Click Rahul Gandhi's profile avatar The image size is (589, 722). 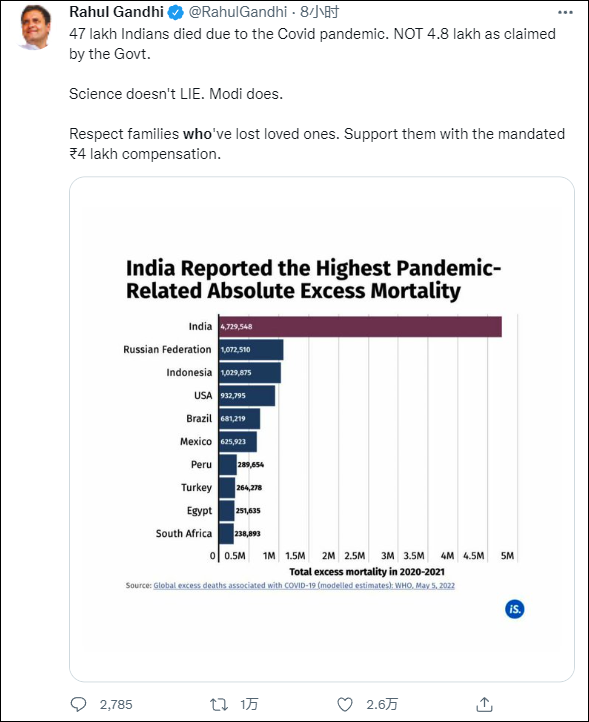(35, 27)
